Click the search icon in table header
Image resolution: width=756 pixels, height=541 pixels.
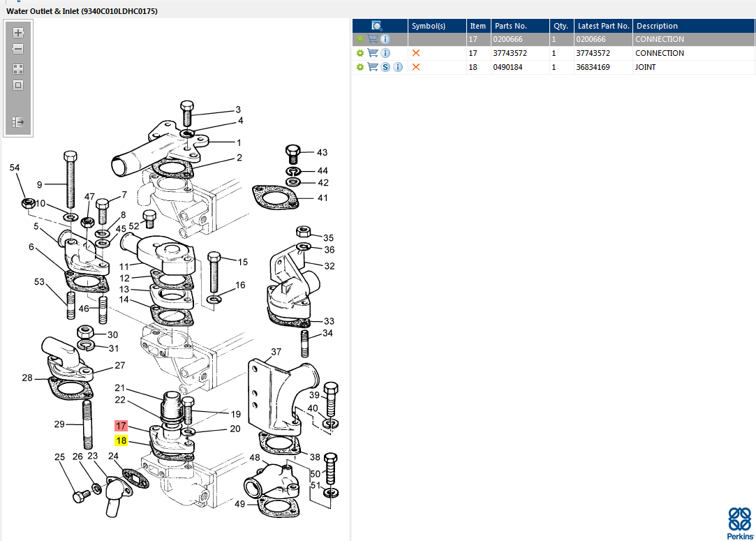(x=377, y=26)
